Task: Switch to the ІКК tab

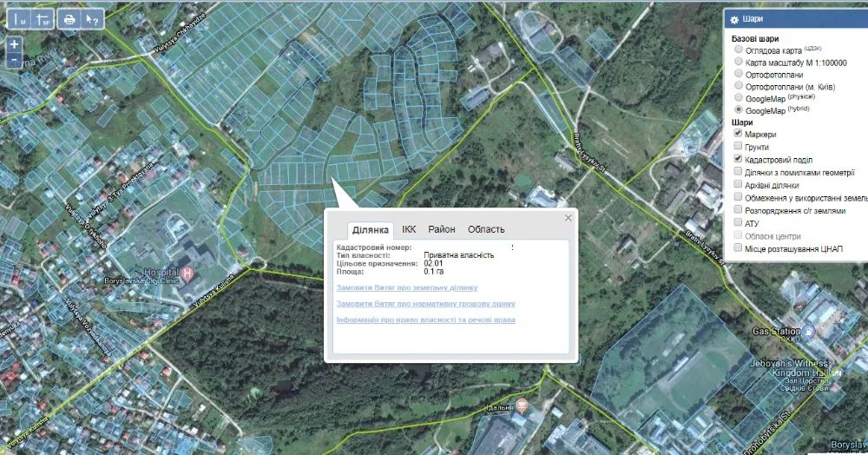Action: point(409,229)
